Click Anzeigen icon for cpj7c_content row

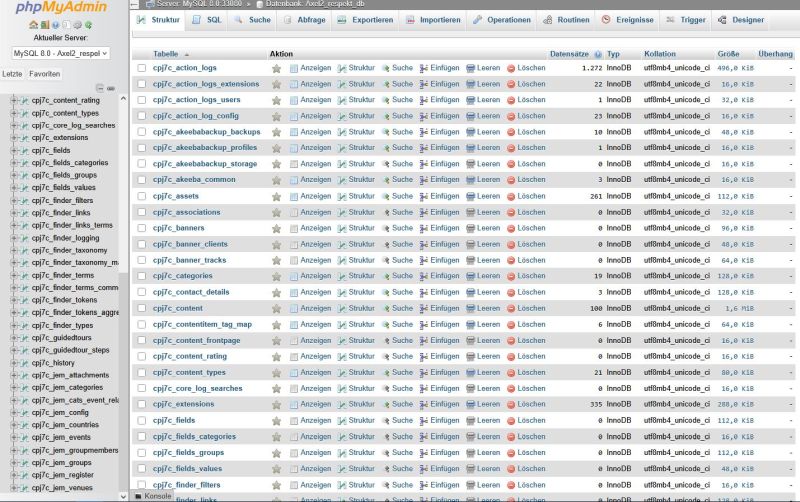tap(294, 308)
